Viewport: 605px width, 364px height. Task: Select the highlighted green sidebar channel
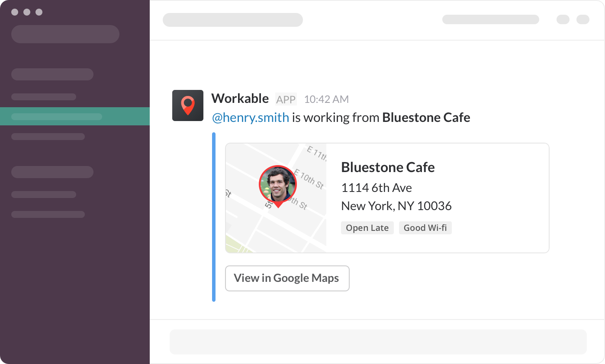[x=74, y=117]
